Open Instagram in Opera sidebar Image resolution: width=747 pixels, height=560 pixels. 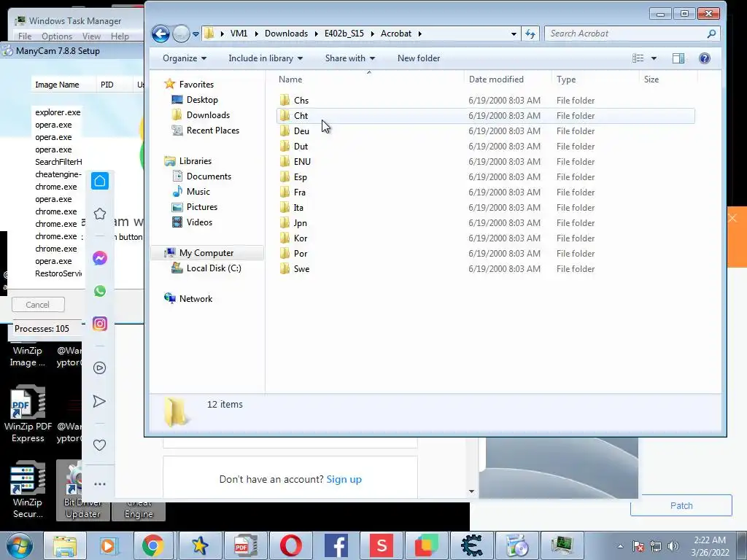coord(99,324)
